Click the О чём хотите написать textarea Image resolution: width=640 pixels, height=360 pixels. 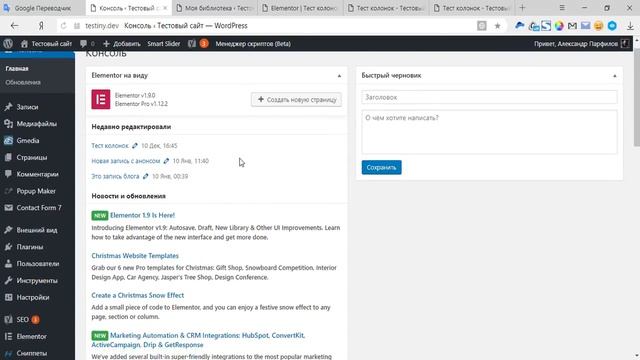(489, 132)
